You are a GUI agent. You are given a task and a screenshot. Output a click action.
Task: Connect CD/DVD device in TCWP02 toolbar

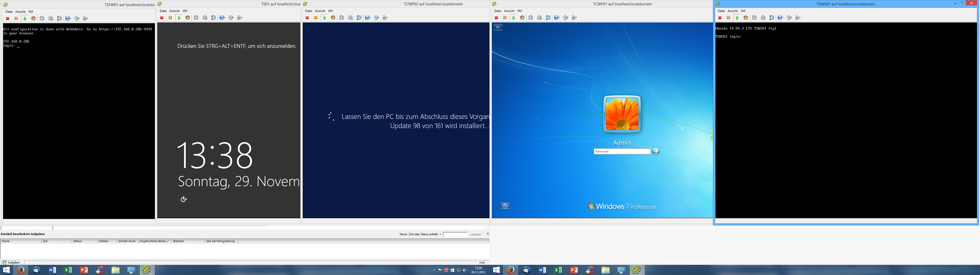click(376, 18)
